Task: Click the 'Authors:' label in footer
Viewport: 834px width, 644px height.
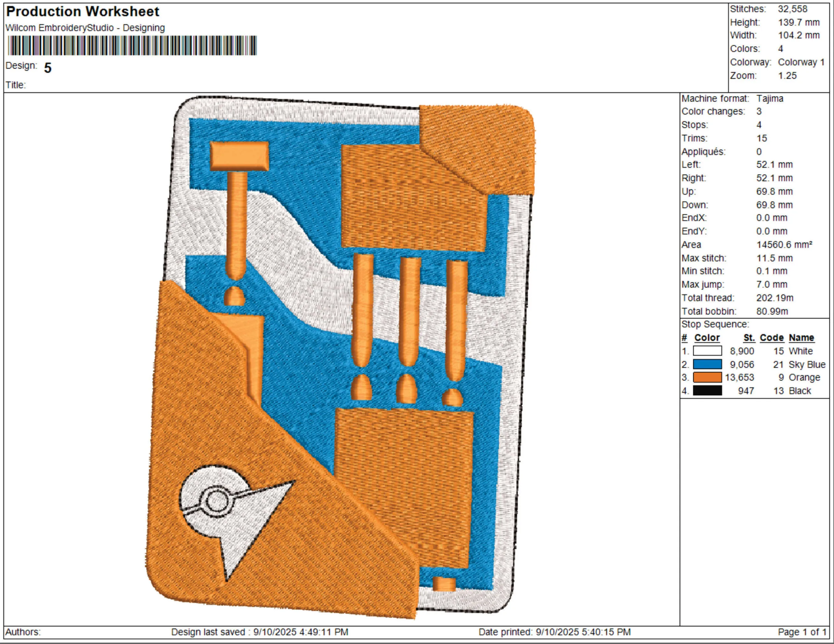Action: (x=23, y=632)
